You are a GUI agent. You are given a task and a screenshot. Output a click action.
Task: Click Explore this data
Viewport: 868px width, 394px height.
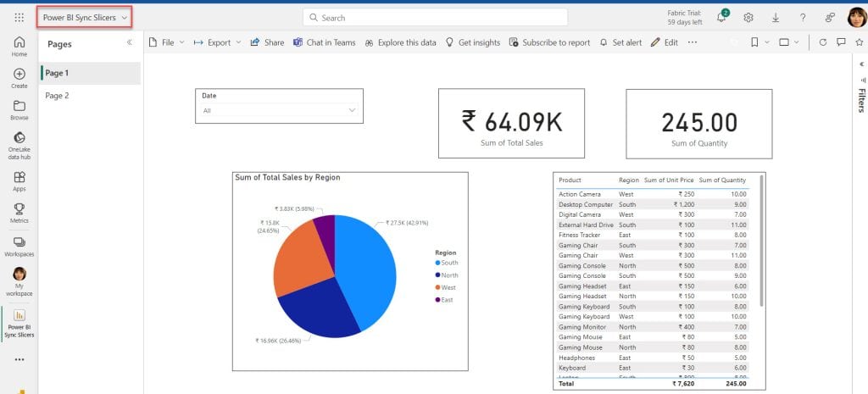400,42
